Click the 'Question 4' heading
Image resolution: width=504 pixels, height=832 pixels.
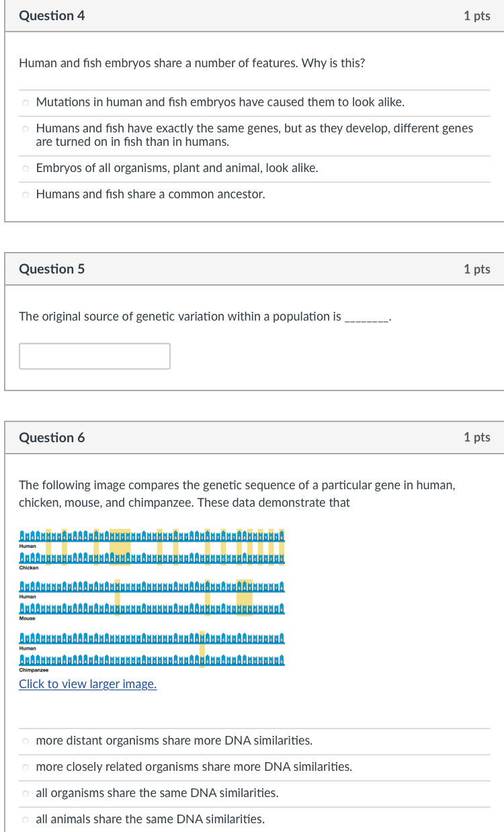pyautogui.click(x=52, y=15)
